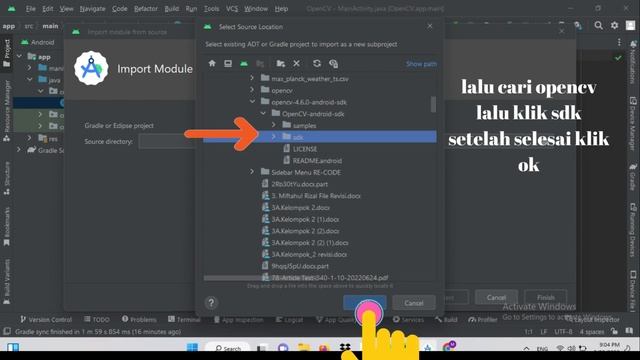
Task: Click the delete X icon in dialog toolbar
Action: click(296, 64)
